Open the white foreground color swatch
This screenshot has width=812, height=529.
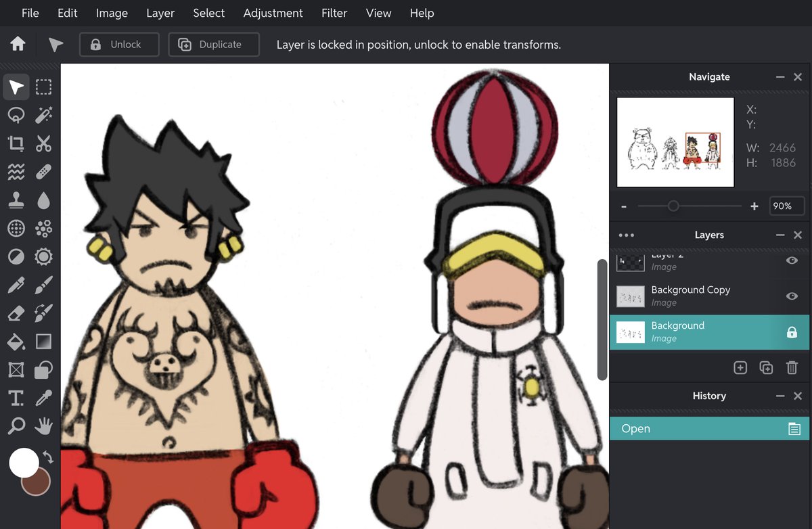pyautogui.click(x=24, y=463)
